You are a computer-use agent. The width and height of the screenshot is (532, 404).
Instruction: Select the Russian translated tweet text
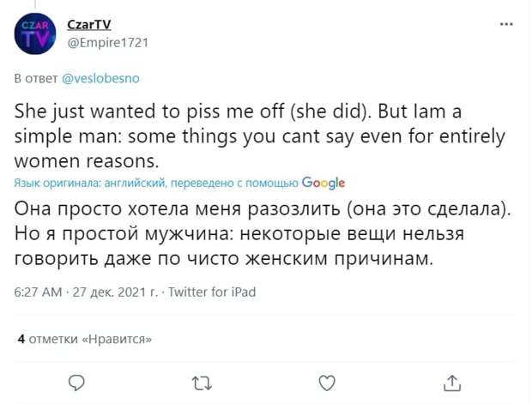coord(263,233)
